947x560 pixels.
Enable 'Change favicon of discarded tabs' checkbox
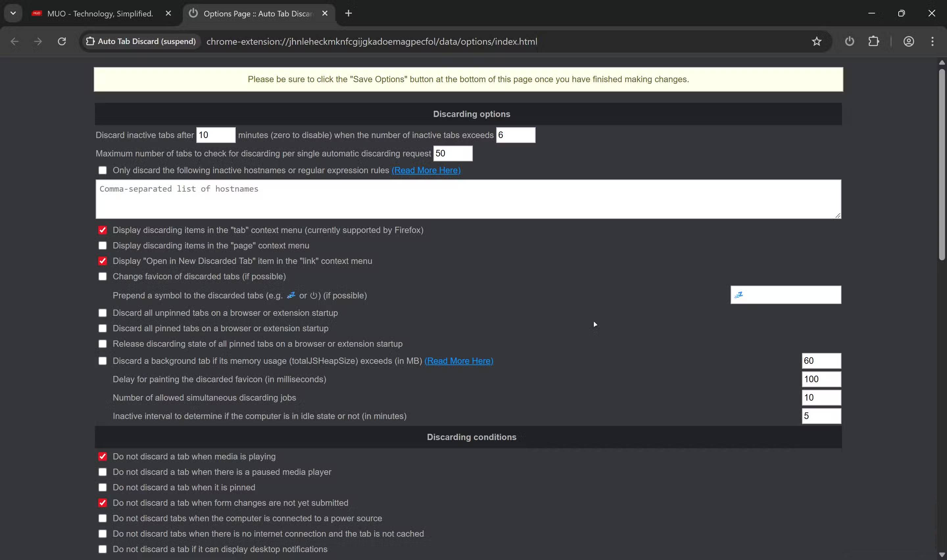[x=102, y=277]
